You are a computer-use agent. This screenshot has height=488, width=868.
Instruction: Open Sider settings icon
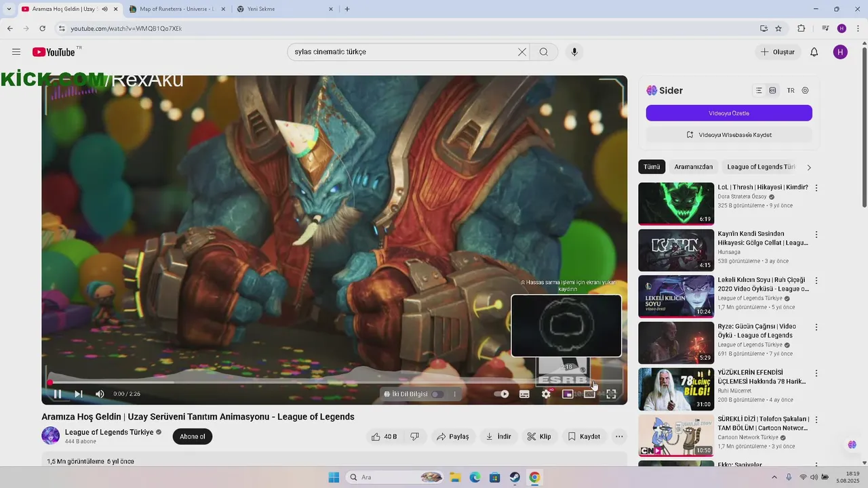point(806,90)
